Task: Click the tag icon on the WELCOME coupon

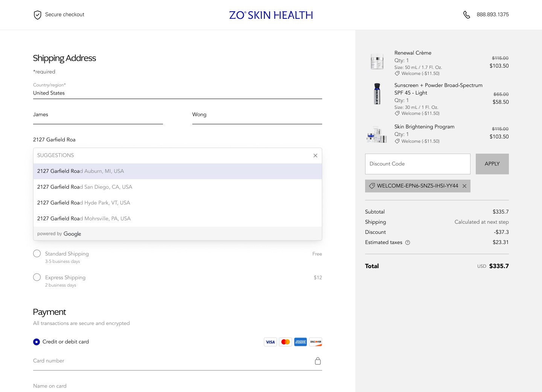Action: (372, 186)
